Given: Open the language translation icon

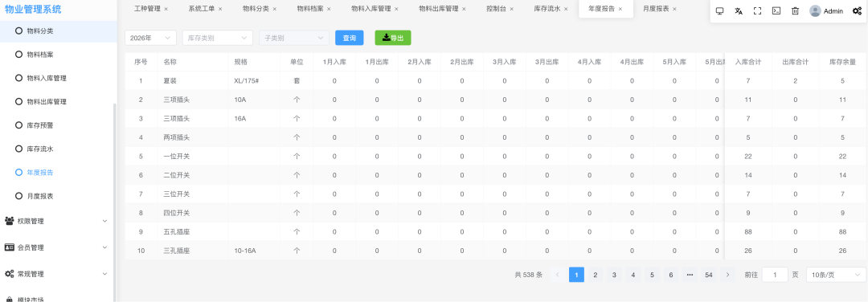Looking at the screenshot, I should (x=739, y=11).
